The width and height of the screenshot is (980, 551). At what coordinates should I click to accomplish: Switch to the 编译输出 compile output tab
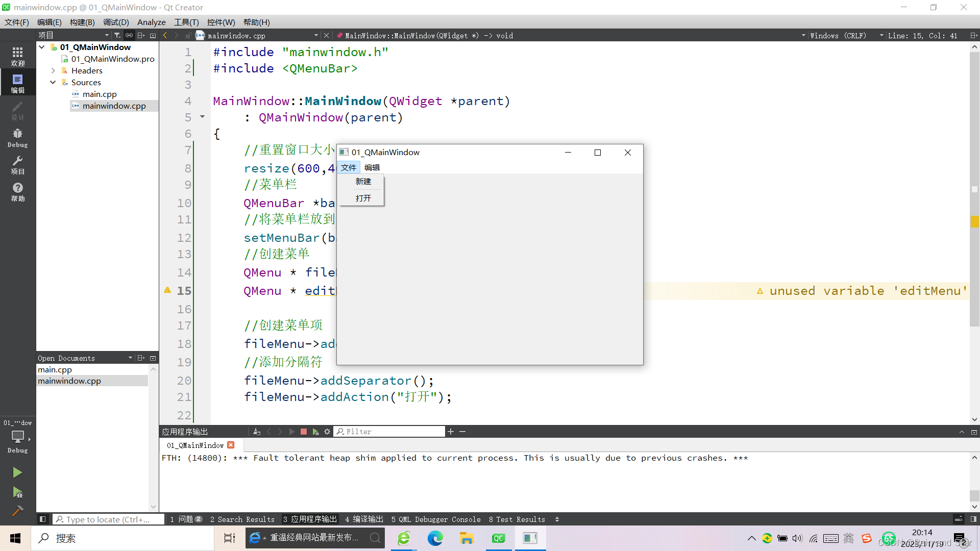point(364,519)
